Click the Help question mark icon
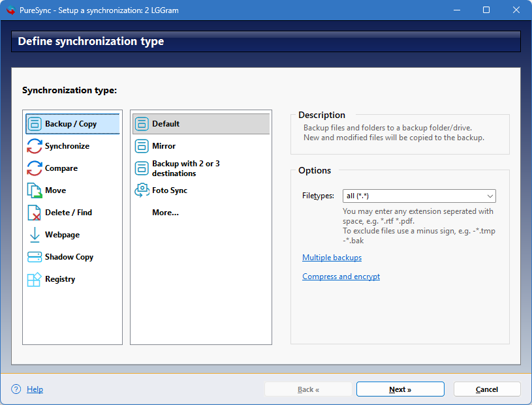Screen dimensions: 532x405 coord(16,389)
